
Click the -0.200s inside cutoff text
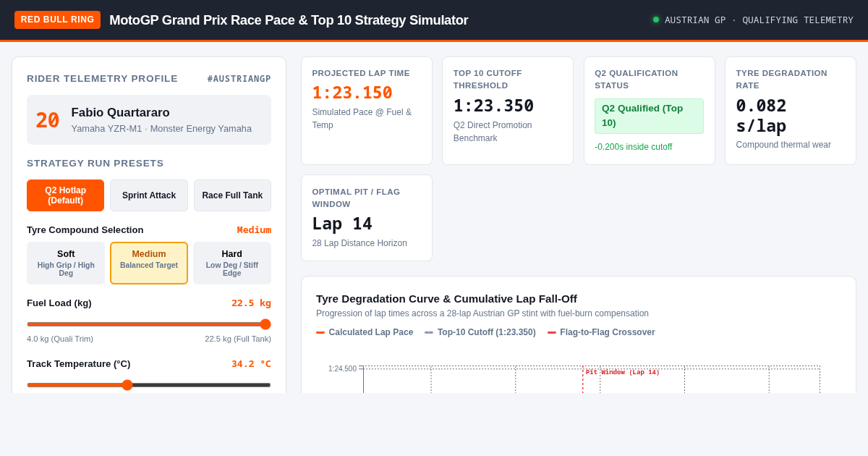pos(634,147)
